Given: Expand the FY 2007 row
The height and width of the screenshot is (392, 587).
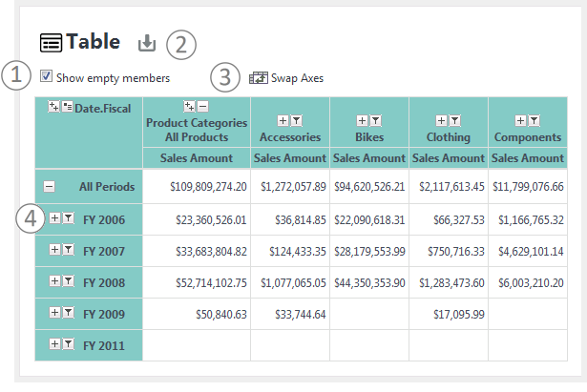Looking at the screenshot, I should pyautogui.click(x=54, y=249).
